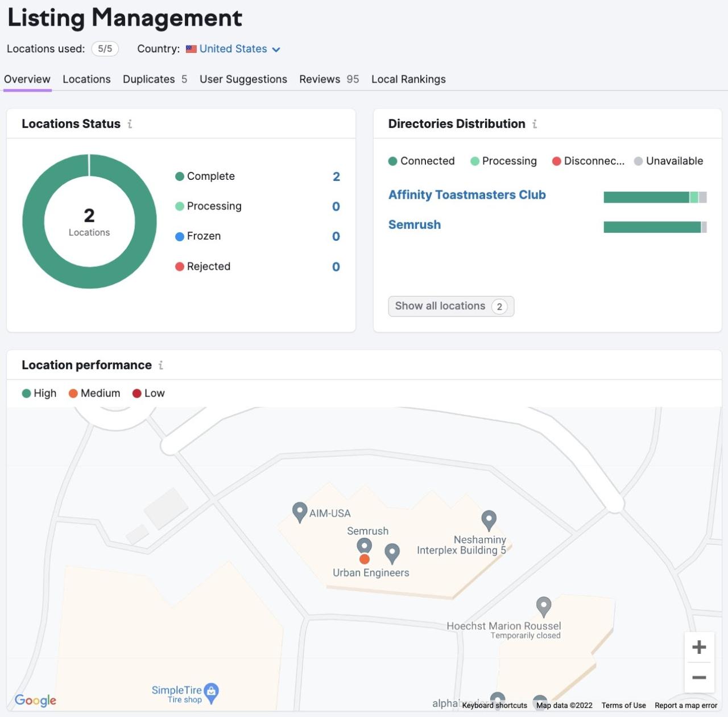The height and width of the screenshot is (717, 728).
Task: Expand Show all locations
Action: pyautogui.click(x=451, y=306)
